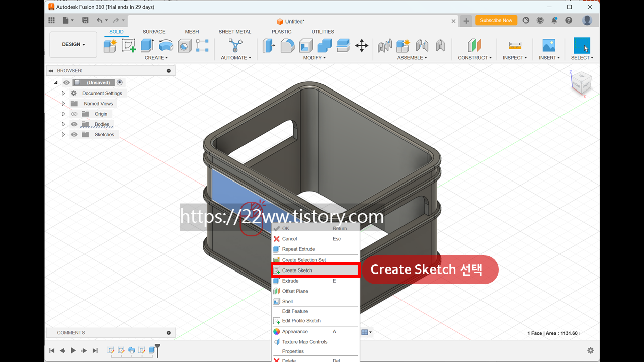Open a new design tab with plus

coord(466,21)
